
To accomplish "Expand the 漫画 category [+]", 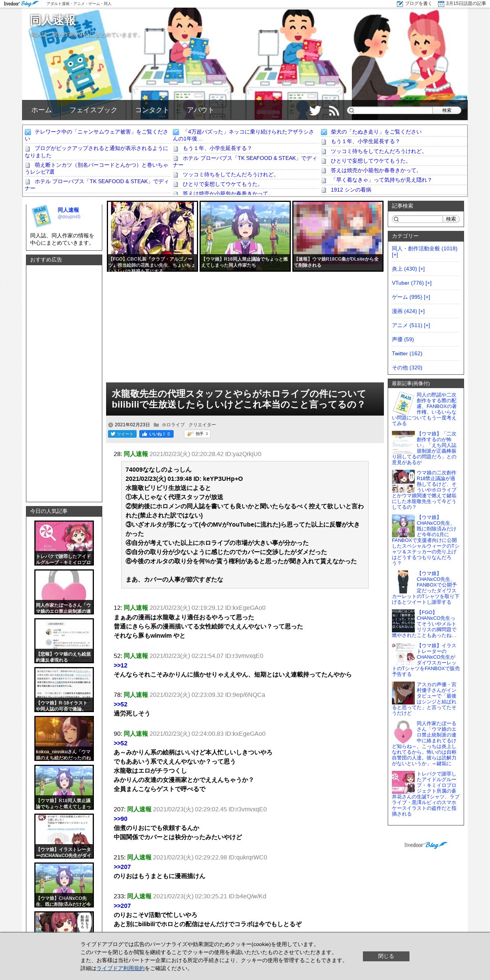I will (x=422, y=311).
